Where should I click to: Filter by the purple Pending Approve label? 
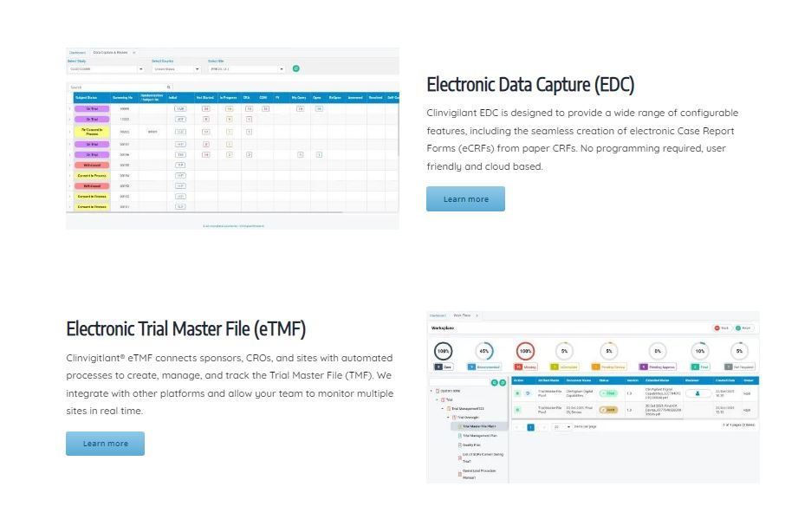coord(658,367)
